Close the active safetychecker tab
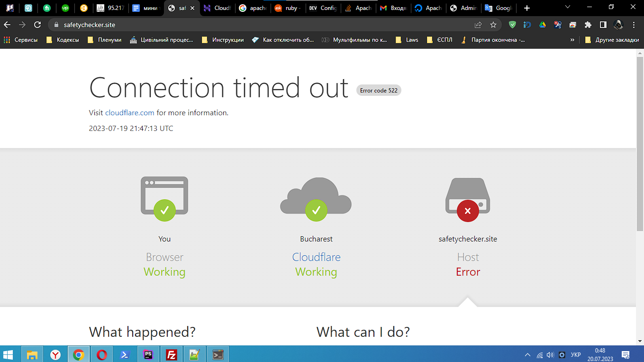The image size is (644, 362). (192, 8)
